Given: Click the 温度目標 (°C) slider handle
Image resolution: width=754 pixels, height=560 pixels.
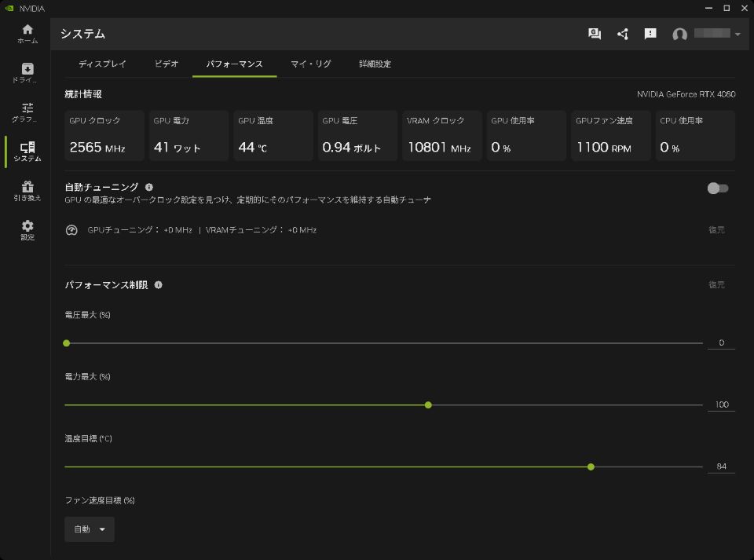Looking at the screenshot, I should pyautogui.click(x=591, y=467).
